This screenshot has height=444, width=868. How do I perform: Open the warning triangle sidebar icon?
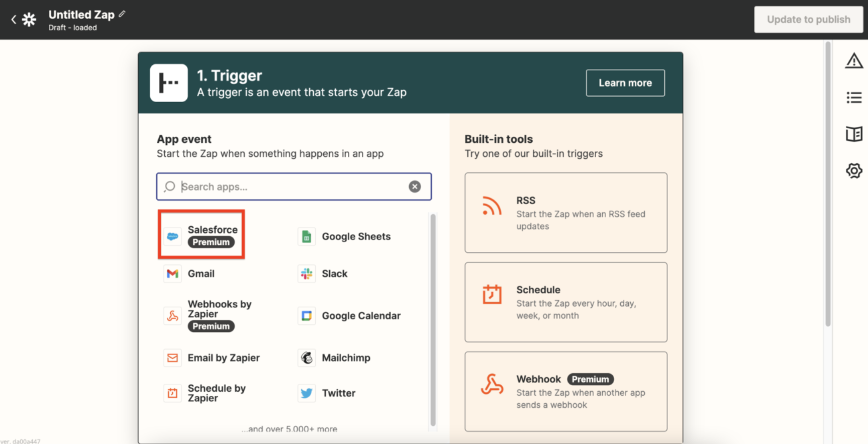854,61
